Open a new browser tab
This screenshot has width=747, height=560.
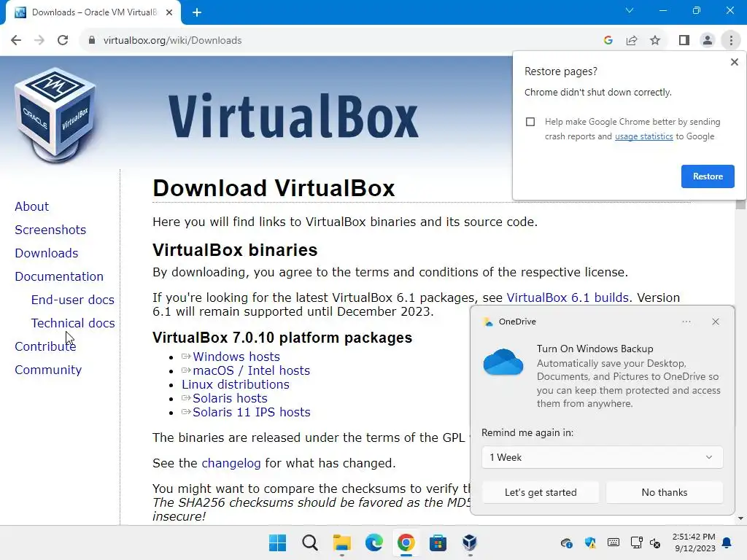point(197,12)
